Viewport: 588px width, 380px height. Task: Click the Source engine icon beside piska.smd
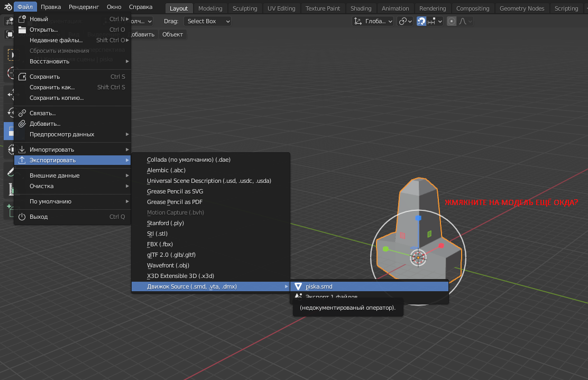tap(298, 286)
